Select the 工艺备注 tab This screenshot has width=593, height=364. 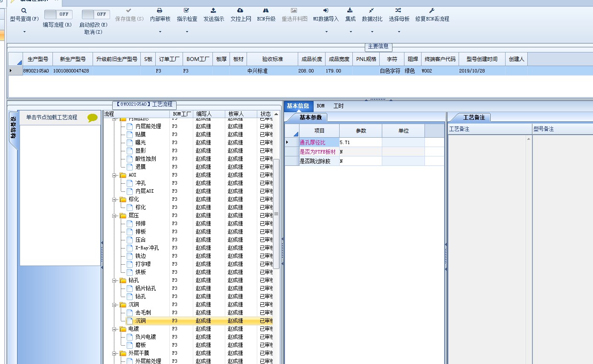click(474, 117)
